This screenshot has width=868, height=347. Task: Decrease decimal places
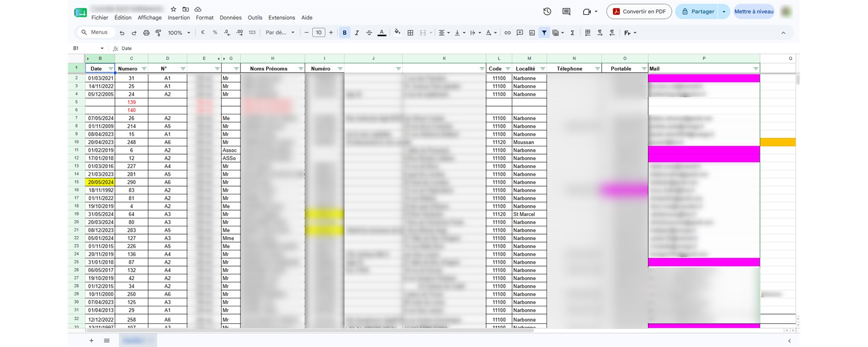227,33
